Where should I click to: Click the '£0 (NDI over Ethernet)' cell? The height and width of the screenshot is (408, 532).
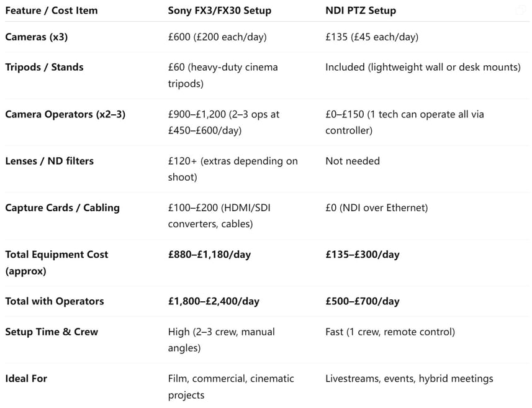(x=377, y=208)
